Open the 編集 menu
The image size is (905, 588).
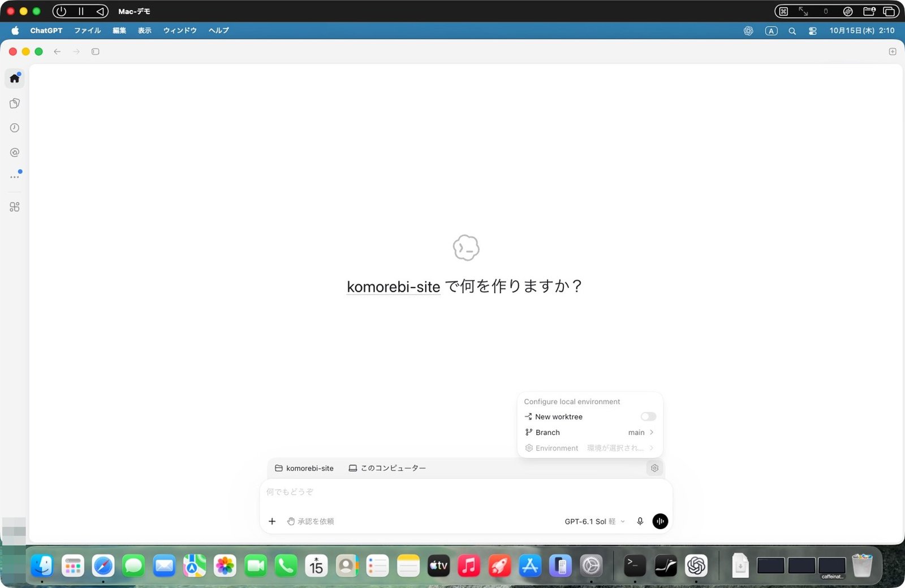point(119,31)
